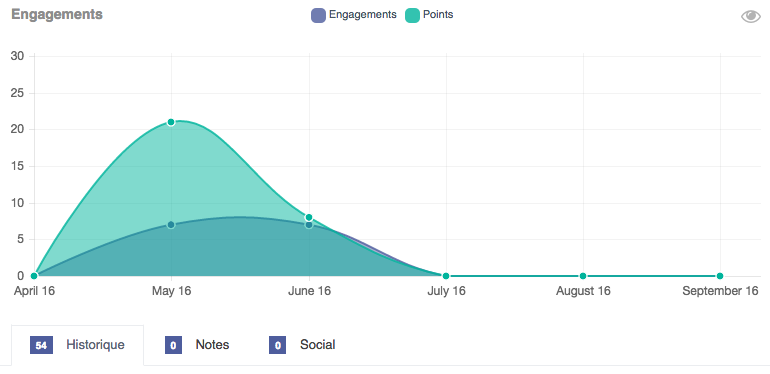Screen dimensions: 770x374
Task: Switch to the Social tab
Action: click(x=302, y=345)
